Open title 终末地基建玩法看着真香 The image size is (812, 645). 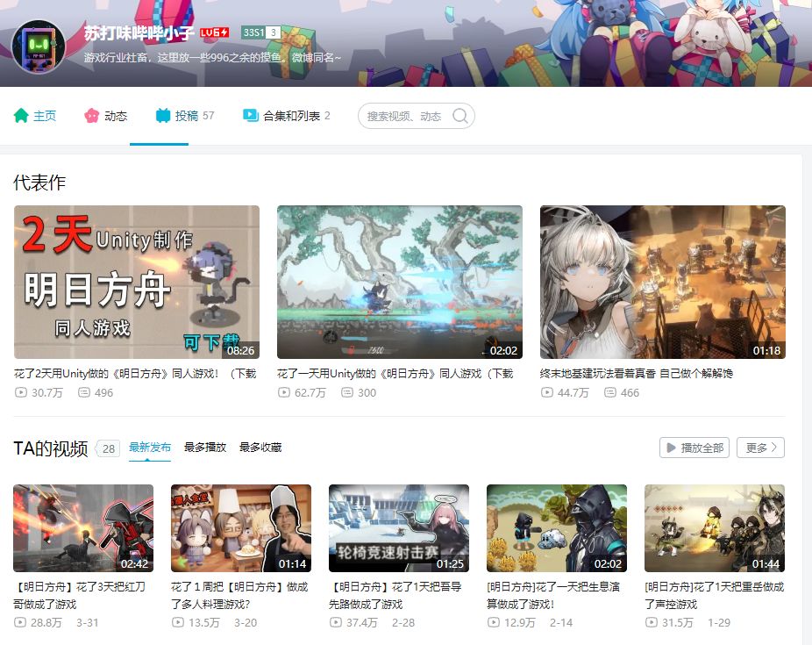(637, 374)
